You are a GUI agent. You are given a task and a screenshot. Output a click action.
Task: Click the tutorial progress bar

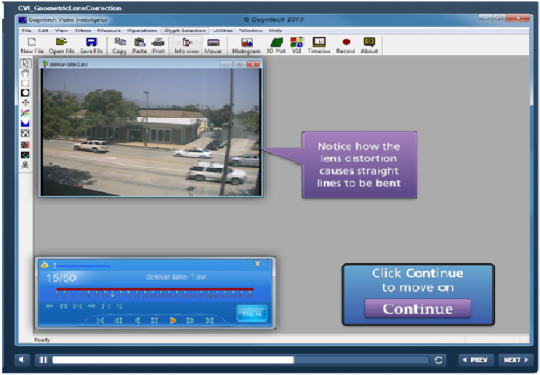click(x=240, y=360)
